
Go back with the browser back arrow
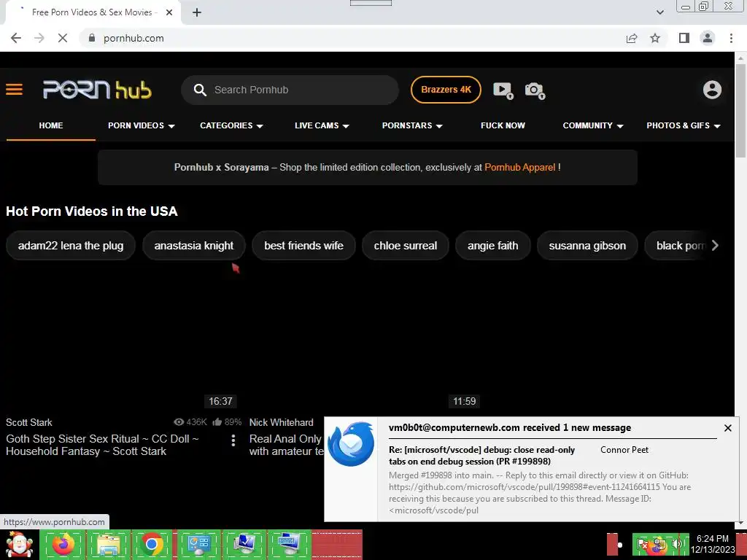point(16,38)
